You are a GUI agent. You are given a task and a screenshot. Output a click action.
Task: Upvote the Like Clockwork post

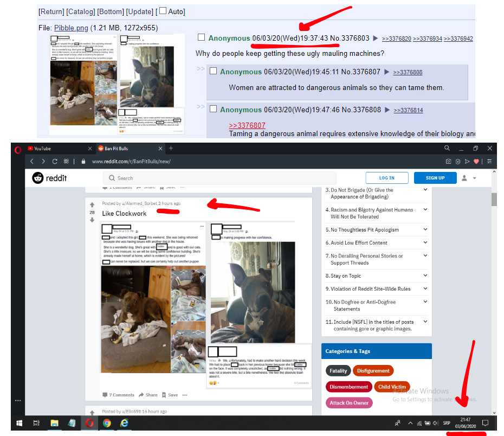[x=92, y=205]
